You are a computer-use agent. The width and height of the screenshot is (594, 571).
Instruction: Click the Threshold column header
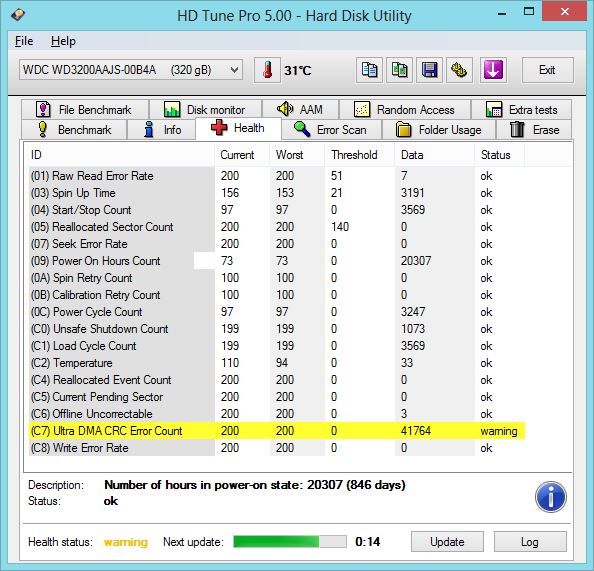click(360, 155)
